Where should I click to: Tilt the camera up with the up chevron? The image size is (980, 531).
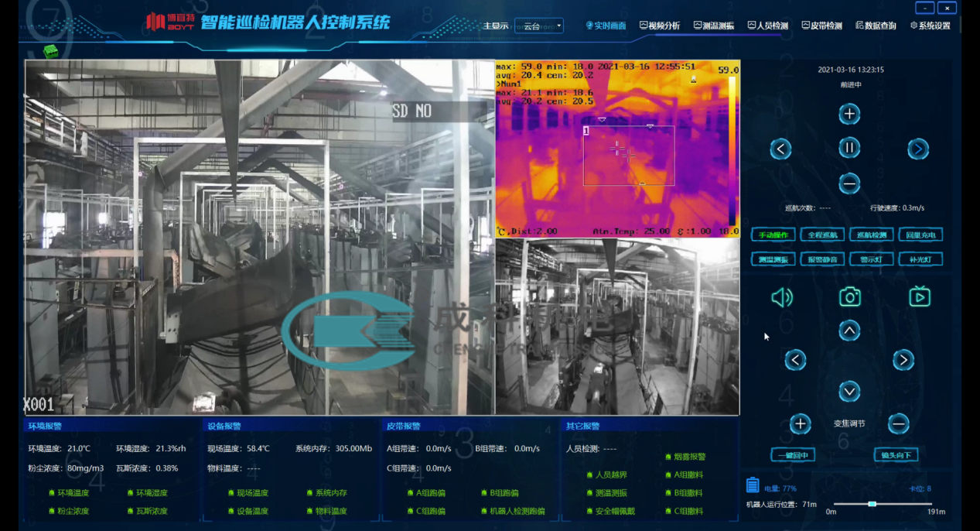[849, 331]
